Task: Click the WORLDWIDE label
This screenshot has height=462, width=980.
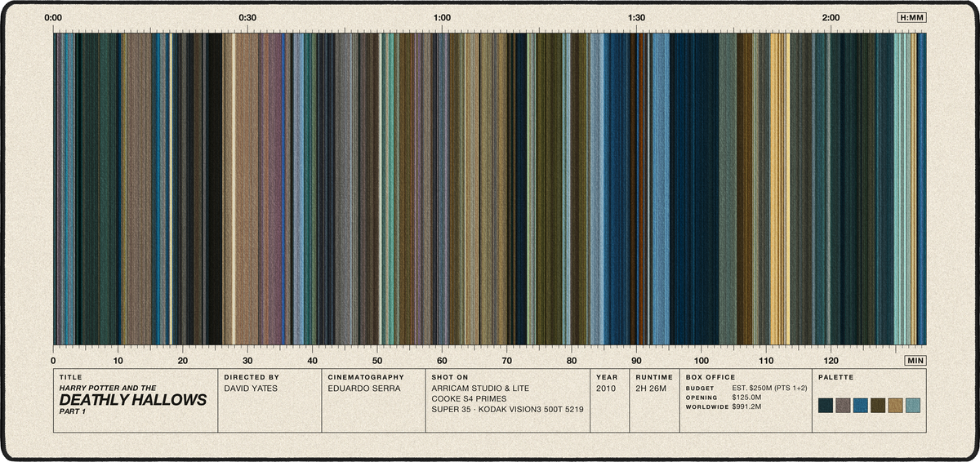Action: pyautogui.click(x=706, y=406)
